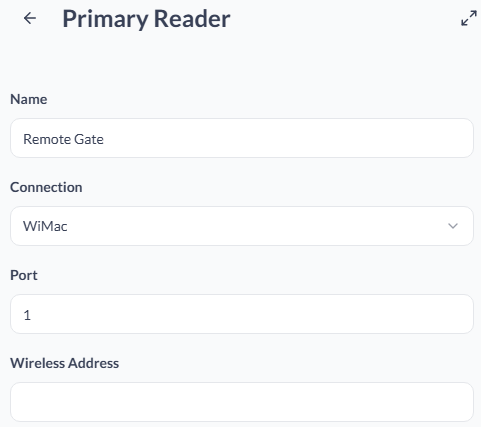Image resolution: width=481 pixels, height=427 pixels.
Task: Expand the panel with the fullscreen arrows icon
Action: 469,18
